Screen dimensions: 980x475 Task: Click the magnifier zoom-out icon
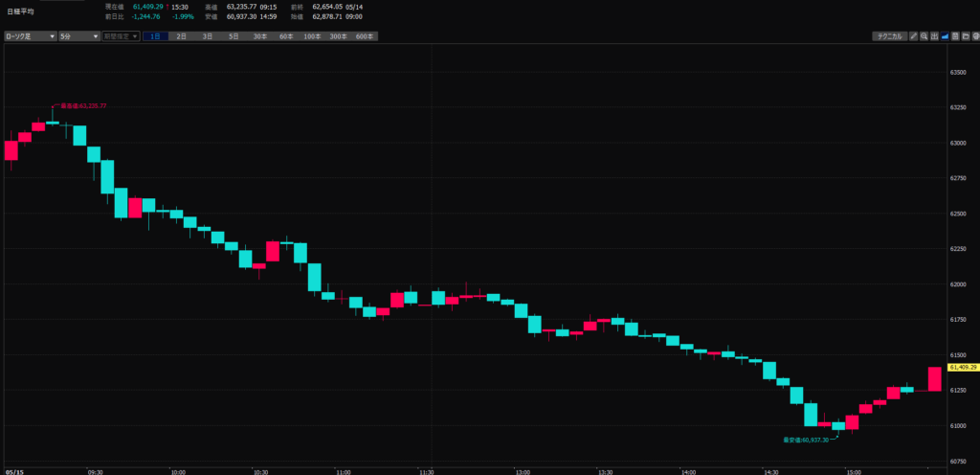(924, 36)
